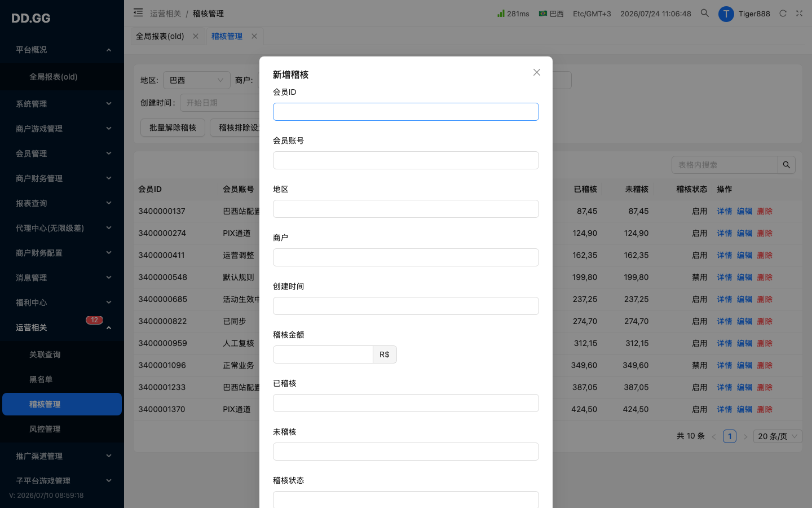Image resolution: width=812 pixels, height=508 pixels.
Task: Click into the 稽核金额 amount field
Action: pos(323,354)
